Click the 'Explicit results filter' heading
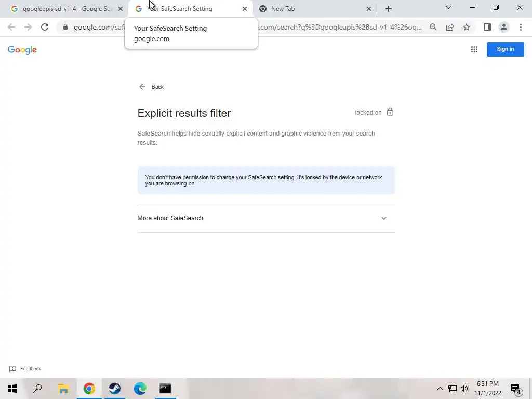This screenshot has height=399, width=532. coord(184,113)
